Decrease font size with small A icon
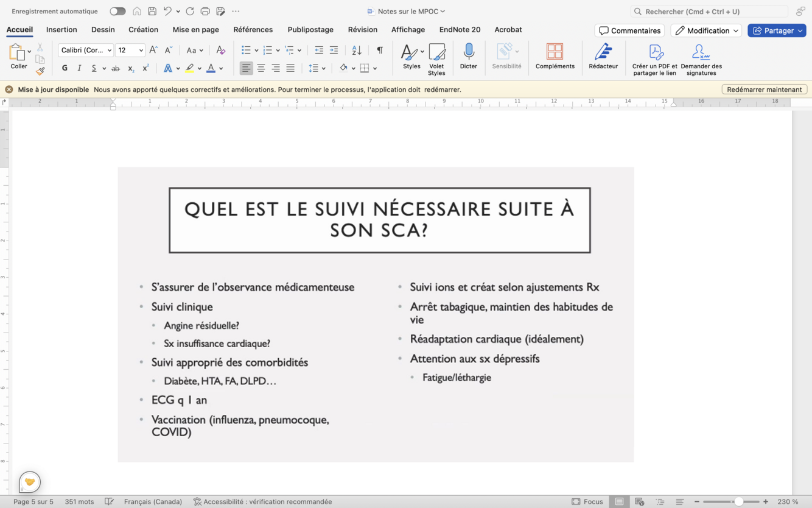Screen dimensions: 812x508 [169, 50]
